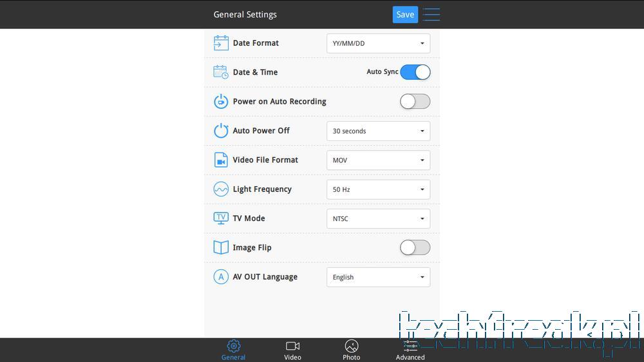Click the Light Frequency wave icon
The height and width of the screenshot is (362, 644).
click(221, 189)
